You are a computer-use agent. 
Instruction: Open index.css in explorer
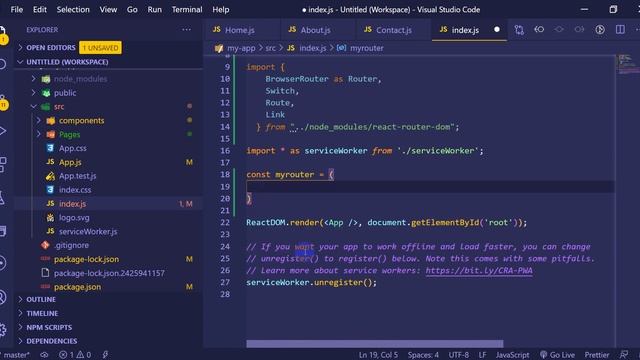pyautogui.click(x=75, y=190)
